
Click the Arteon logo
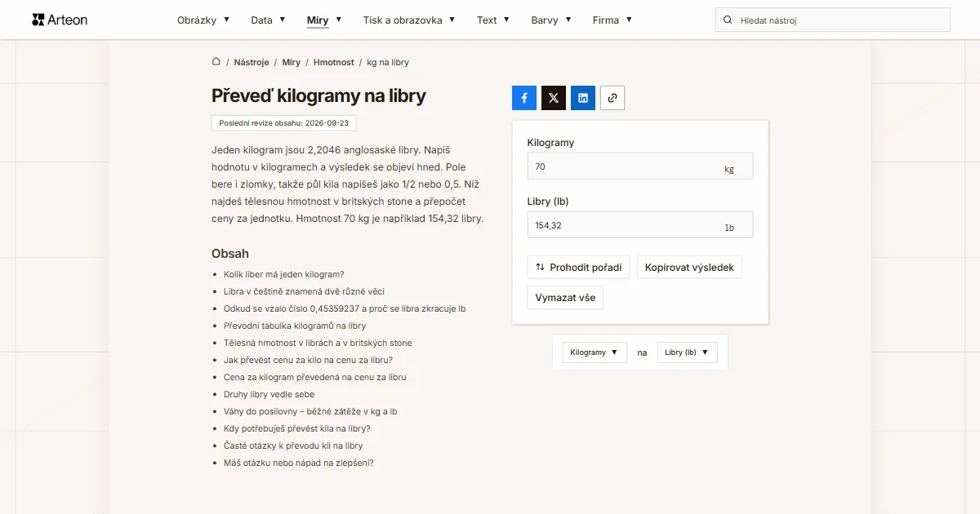60,20
